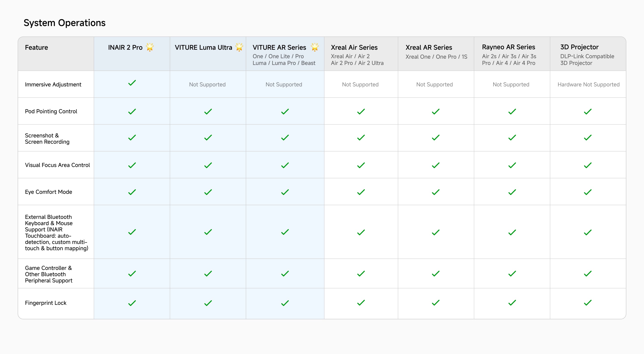644x354 pixels.
Task: Click INAIR 2 Pro Bluetooth Keyboard & Mouse checkmark
Action: point(132,232)
